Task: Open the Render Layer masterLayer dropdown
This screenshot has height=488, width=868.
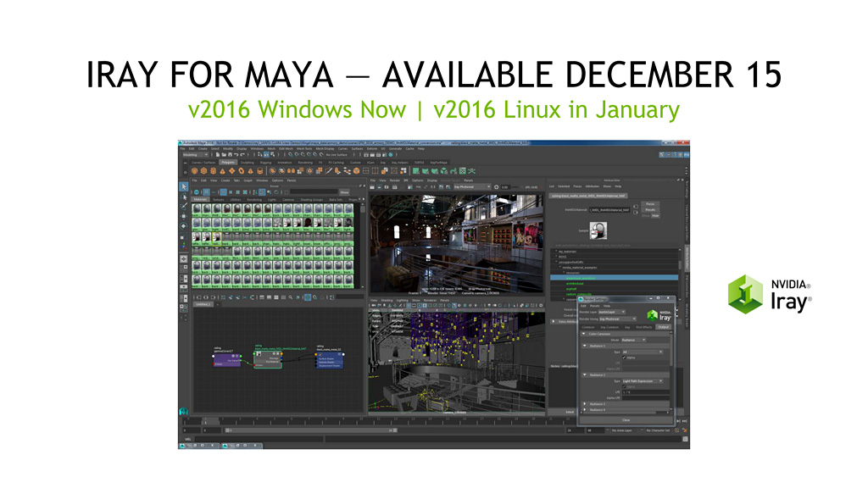Action: (612, 312)
